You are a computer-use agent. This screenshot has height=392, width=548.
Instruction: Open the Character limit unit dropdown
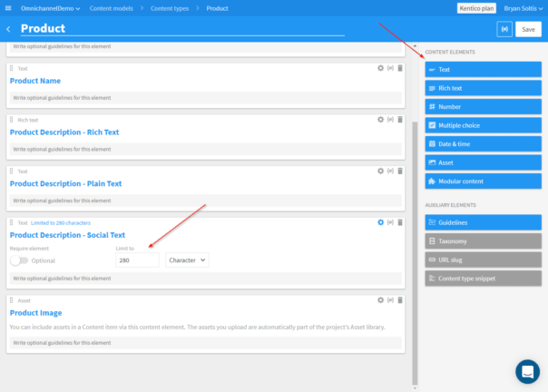click(x=187, y=260)
